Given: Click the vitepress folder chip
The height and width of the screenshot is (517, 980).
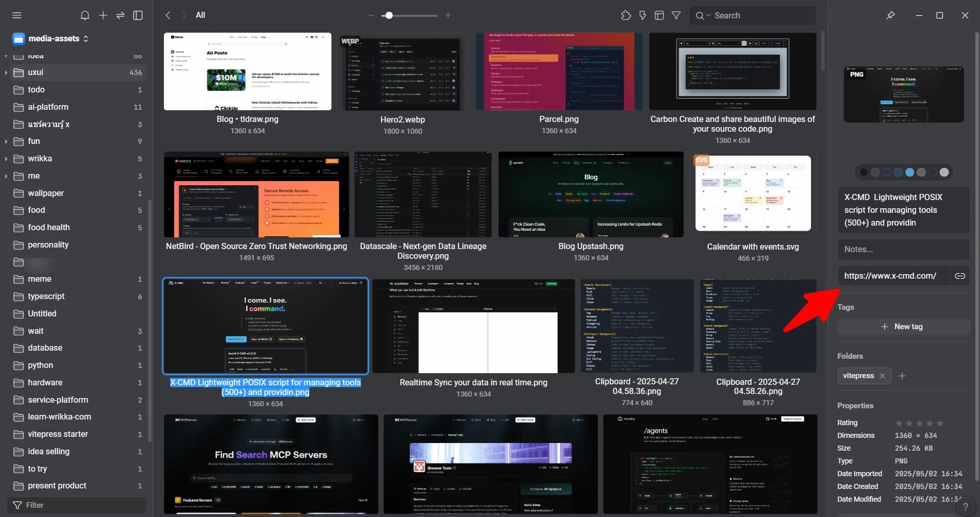Looking at the screenshot, I should tap(858, 376).
